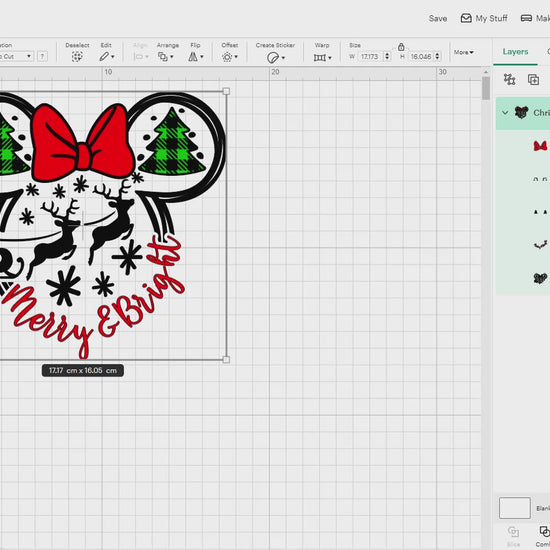Adjust the height value stepper
The image size is (550, 550).
[x=437, y=56]
